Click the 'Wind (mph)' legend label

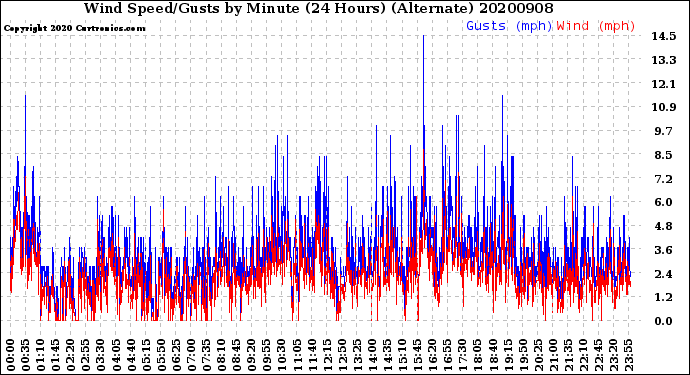pos(596,26)
